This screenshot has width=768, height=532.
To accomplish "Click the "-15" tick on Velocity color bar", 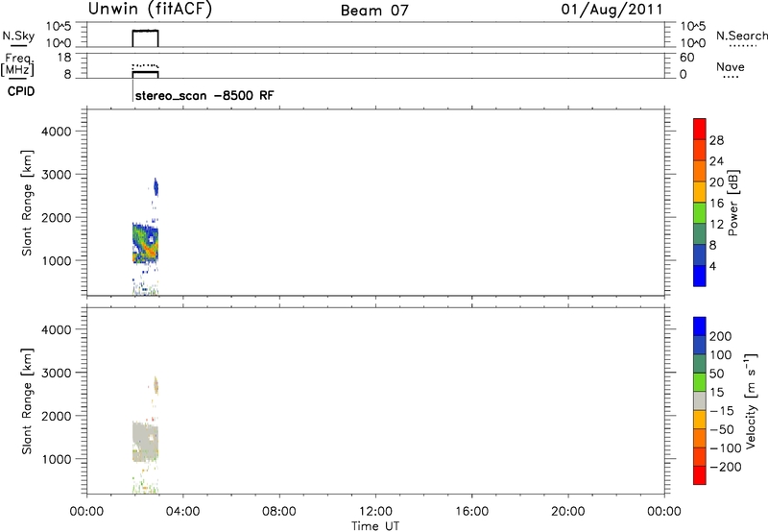I will pos(722,410).
